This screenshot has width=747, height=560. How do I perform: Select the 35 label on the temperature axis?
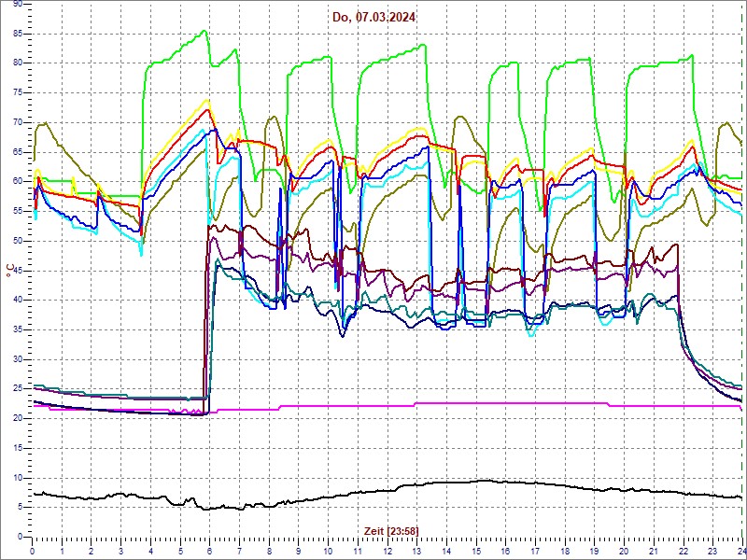click(x=17, y=329)
